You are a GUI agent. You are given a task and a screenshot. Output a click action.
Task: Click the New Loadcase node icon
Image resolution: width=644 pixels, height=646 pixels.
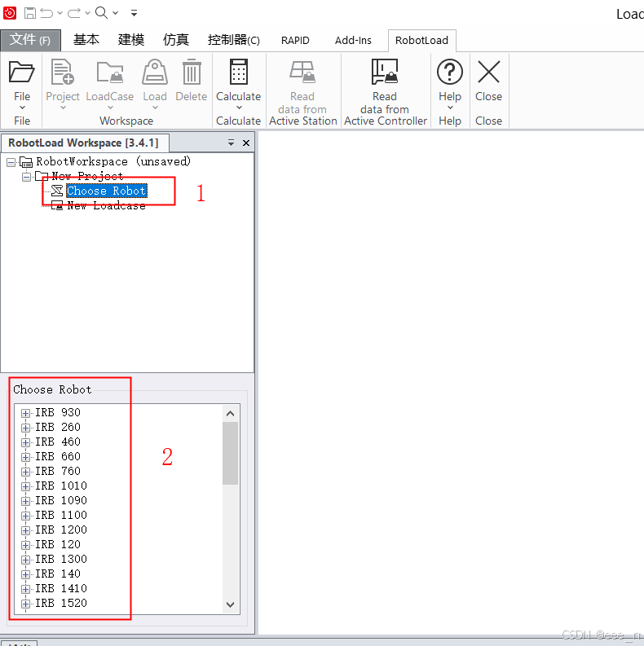(57, 205)
